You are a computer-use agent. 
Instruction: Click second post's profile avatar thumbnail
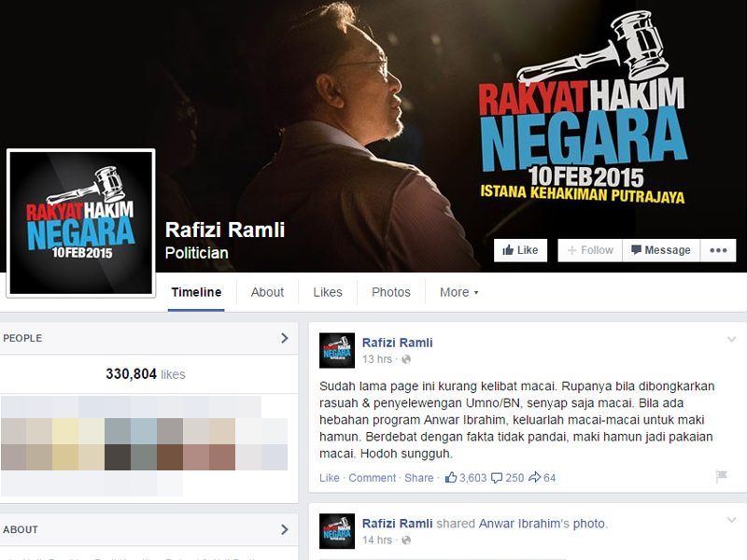(x=336, y=531)
